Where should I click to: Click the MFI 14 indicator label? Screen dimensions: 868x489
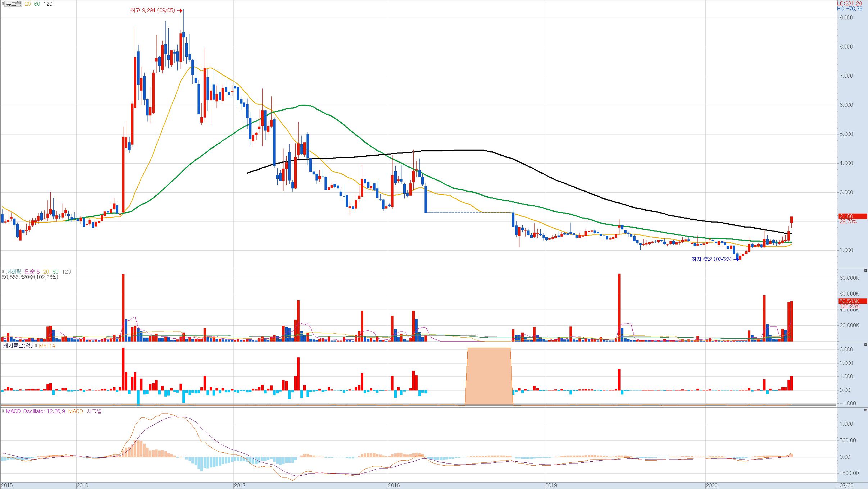click(47, 346)
